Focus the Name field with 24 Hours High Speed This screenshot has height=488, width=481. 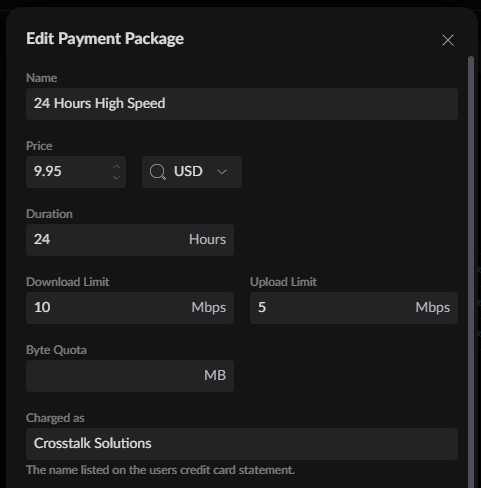pos(242,104)
